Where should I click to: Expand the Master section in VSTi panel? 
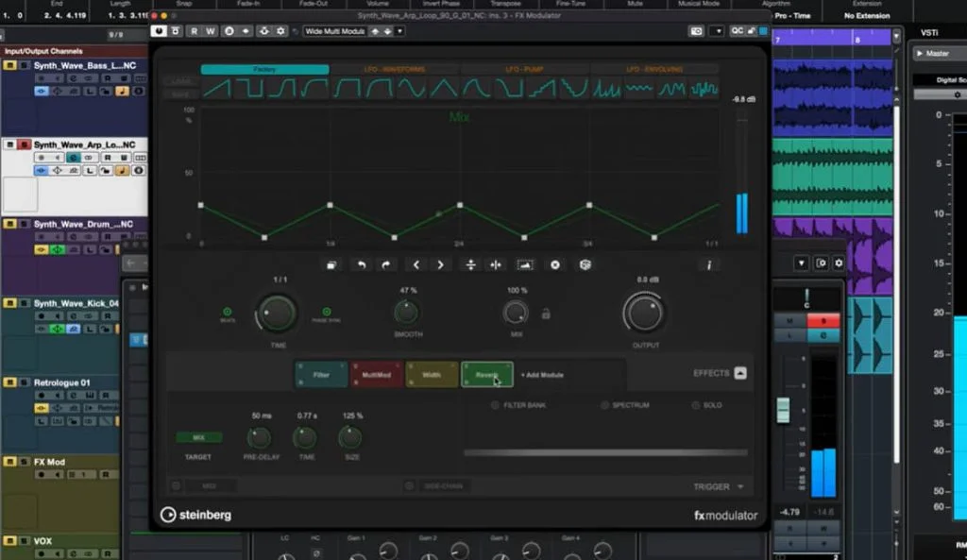point(920,54)
